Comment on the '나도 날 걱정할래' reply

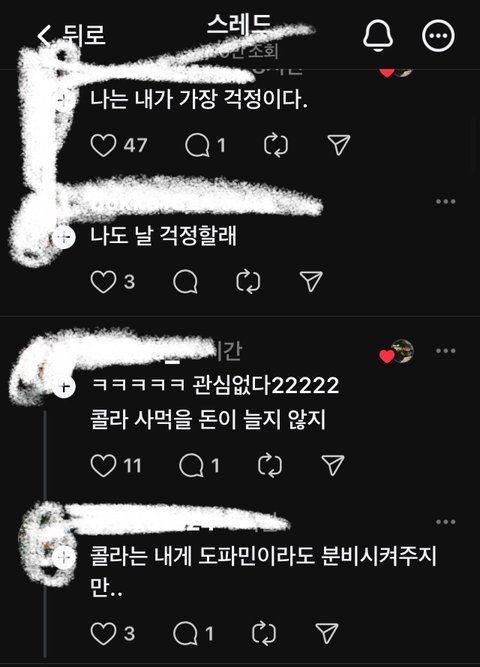186,282
